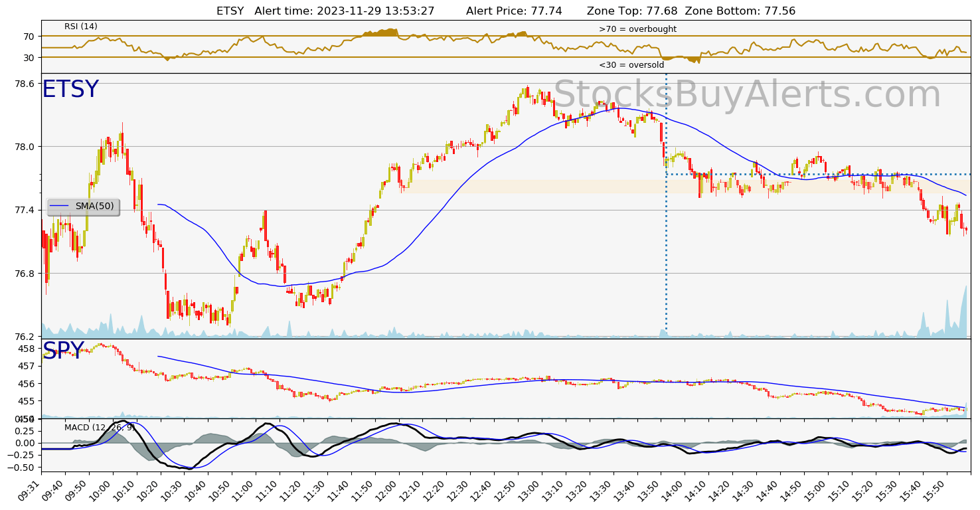Click the SMA(50) legend box

tap(84, 207)
